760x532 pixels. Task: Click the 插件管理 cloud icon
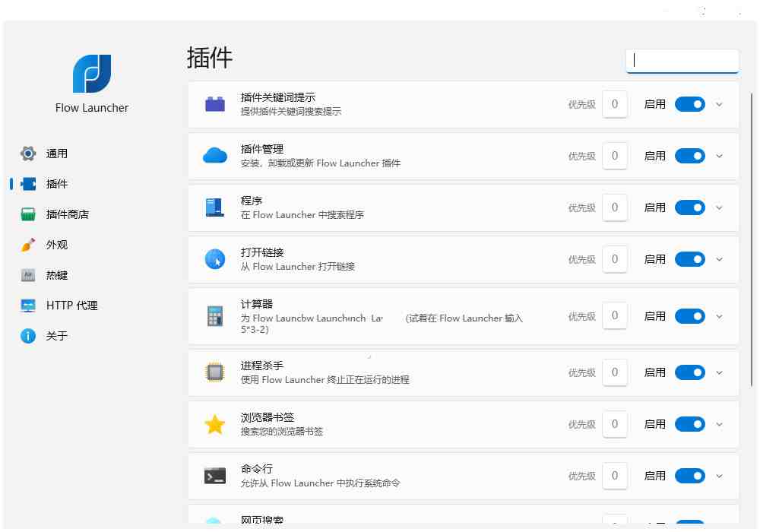(215, 155)
